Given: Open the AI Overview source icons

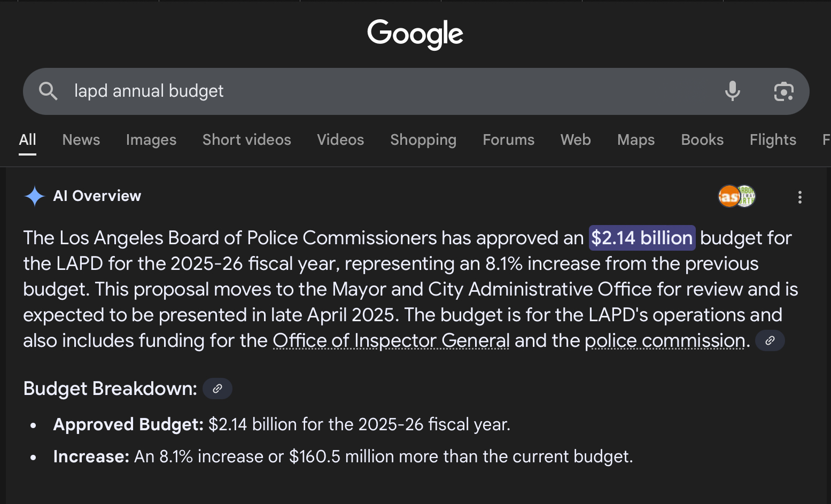Looking at the screenshot, I should coord(737,197).
